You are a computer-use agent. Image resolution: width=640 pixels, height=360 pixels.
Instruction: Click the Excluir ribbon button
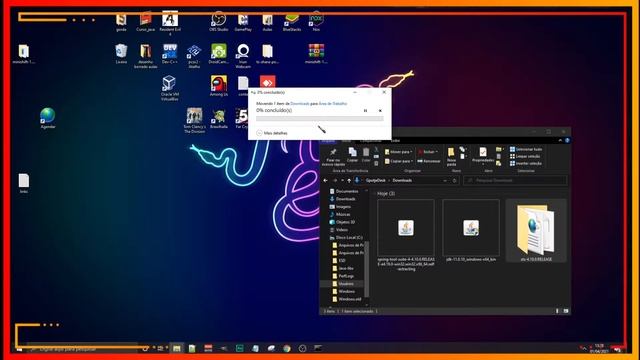pyautogui.click(x=428, y=152)
